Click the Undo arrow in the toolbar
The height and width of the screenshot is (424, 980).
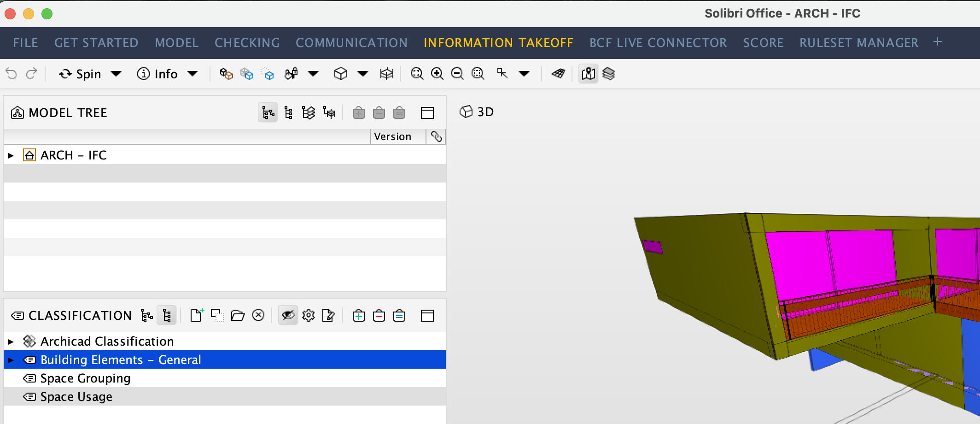(12, 74)
